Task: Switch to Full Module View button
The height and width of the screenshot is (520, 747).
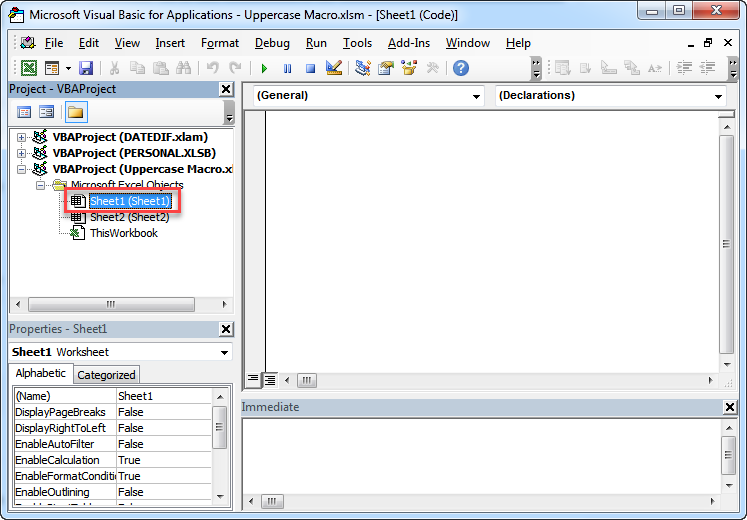Action: [270, 380]
